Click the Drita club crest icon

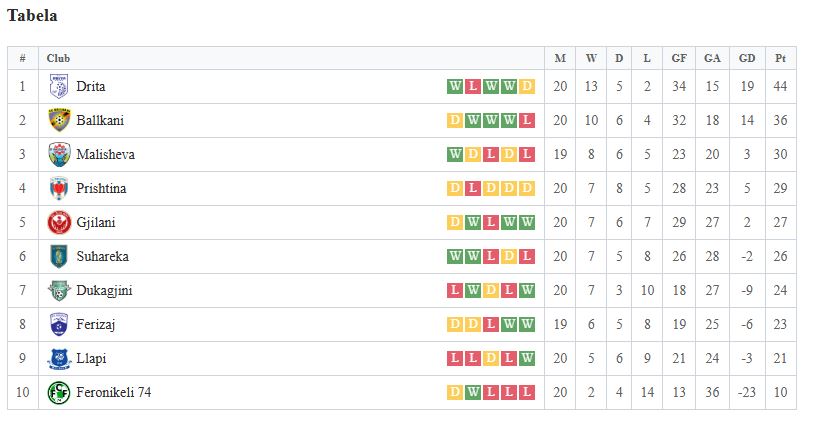coord(59,87)
